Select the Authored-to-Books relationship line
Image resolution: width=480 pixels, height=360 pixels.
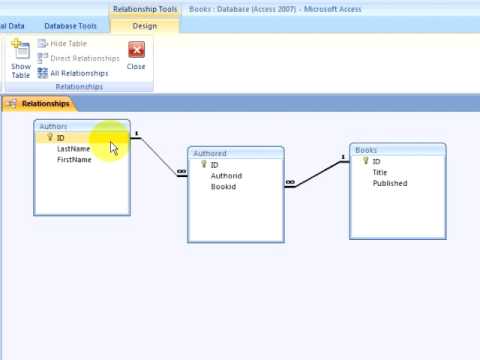coord(317,174)
